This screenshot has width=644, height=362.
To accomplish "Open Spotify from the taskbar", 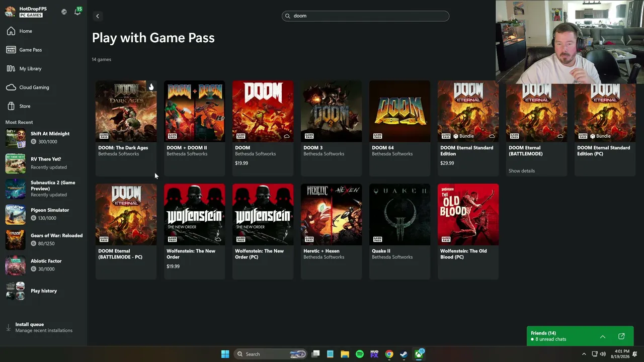I will (x=360, y=354).
